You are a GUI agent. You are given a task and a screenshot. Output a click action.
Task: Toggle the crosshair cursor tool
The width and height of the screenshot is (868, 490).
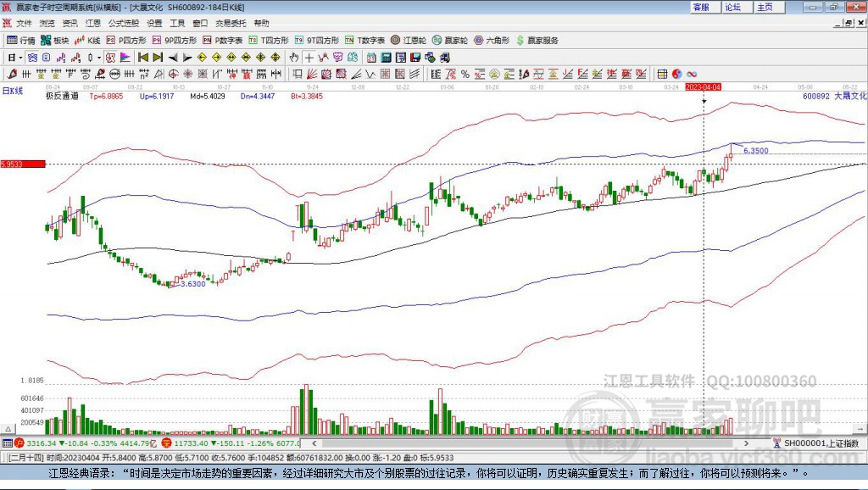click(x=309, y=58)
